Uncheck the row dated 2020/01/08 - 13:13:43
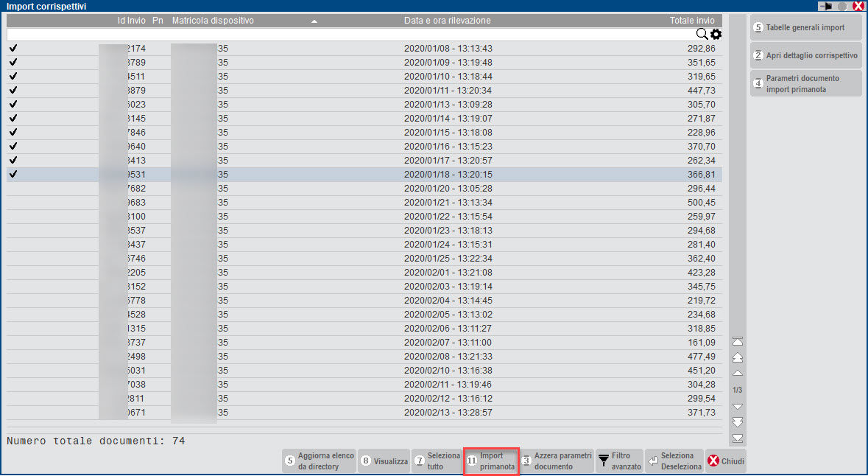This screenshot has height=476, width=868. (x=13, y=49)
